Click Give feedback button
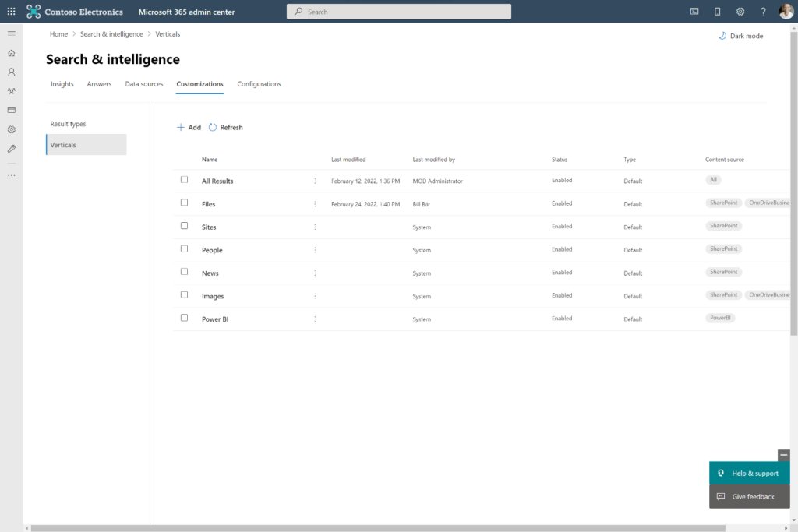Image resolution: width=798 pixels, height=532 pixels. [749, 496]
